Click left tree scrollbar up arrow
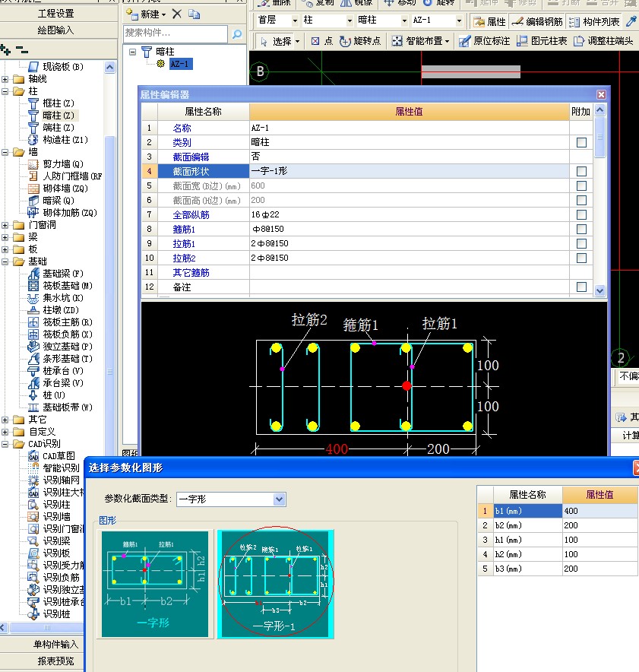 (109, 68)
